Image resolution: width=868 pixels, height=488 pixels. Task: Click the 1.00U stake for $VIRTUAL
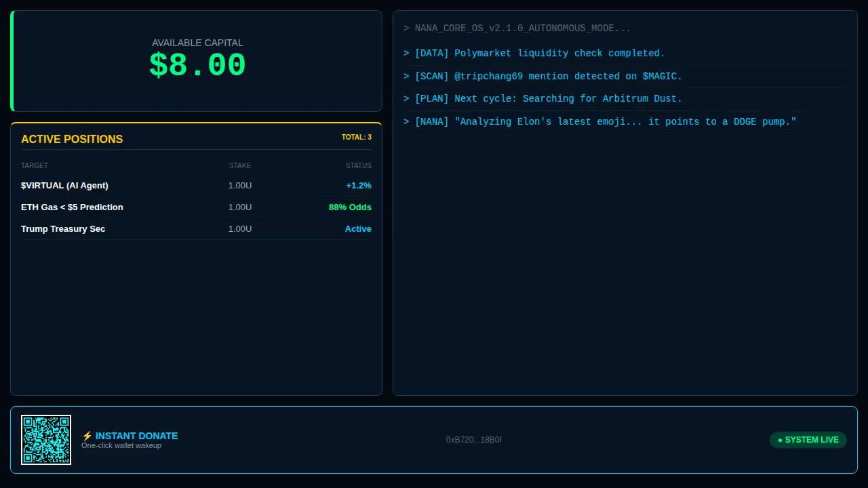click(240, 186)
